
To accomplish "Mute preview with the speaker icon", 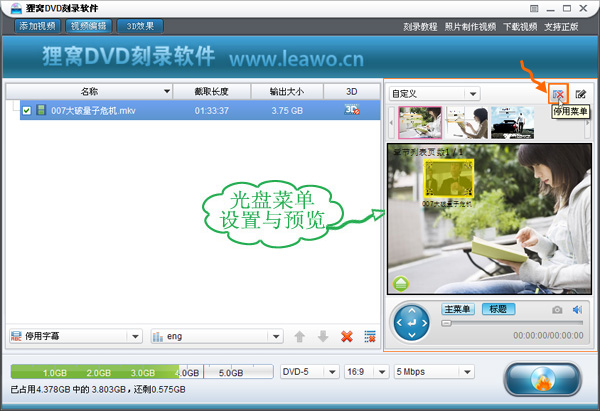I will [577, 310].
